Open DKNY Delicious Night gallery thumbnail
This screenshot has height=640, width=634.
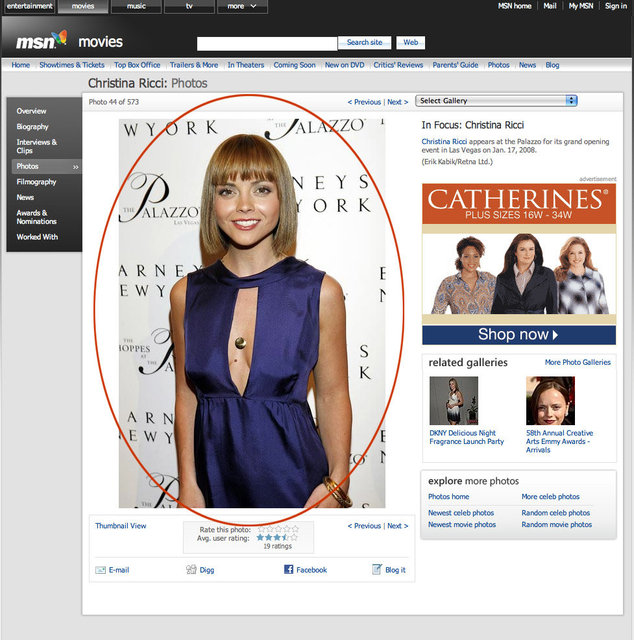[x=453, y=401]
